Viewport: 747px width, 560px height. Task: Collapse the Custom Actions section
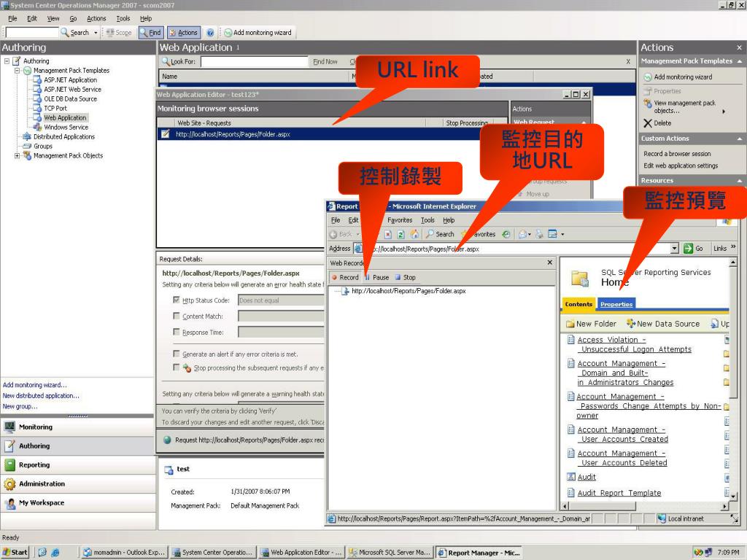(x=740, y=139)
